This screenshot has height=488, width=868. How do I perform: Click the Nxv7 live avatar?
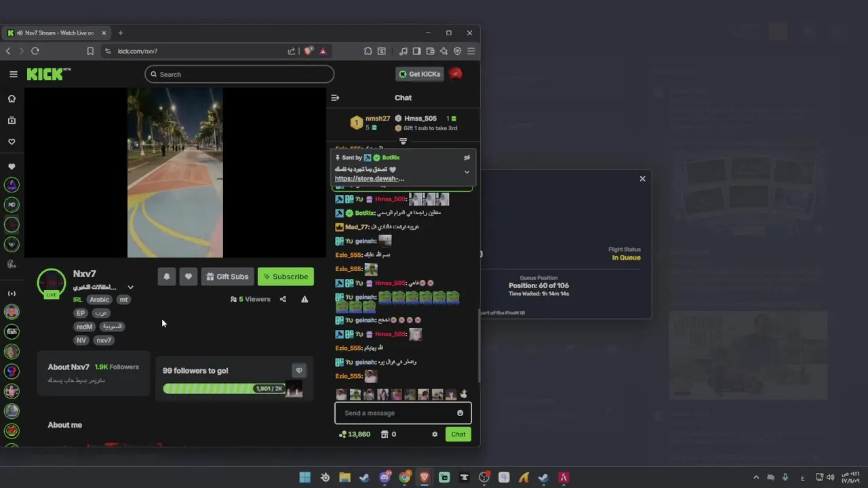click(52, 283)
